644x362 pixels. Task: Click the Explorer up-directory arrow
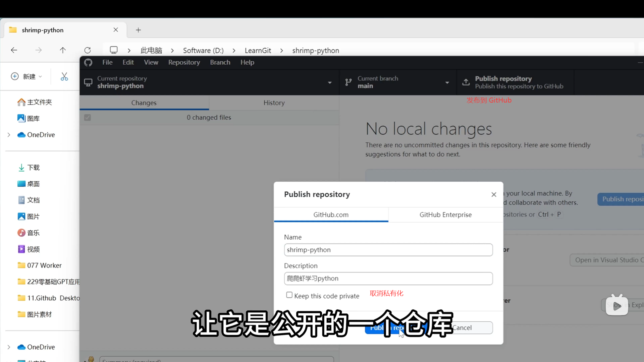click(x=63, y=50)
